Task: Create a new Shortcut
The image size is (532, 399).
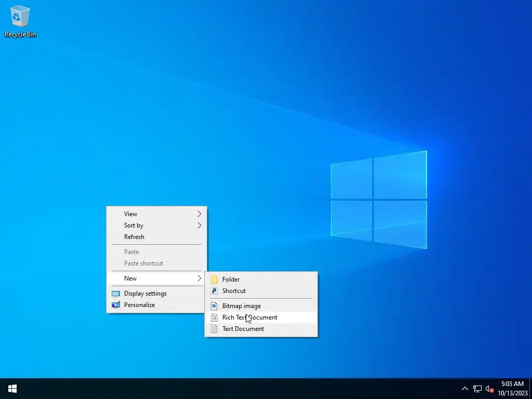Action: click(x=261, y=291)
